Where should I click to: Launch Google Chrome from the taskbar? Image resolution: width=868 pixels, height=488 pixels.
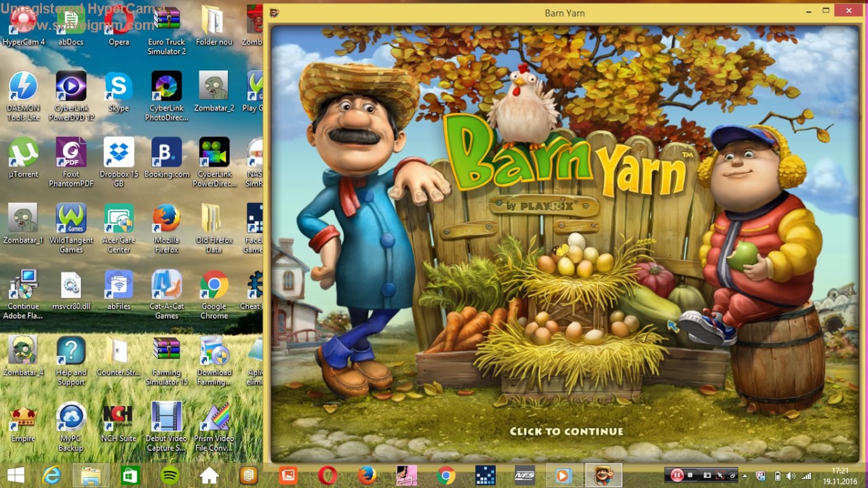click(446, 476)
